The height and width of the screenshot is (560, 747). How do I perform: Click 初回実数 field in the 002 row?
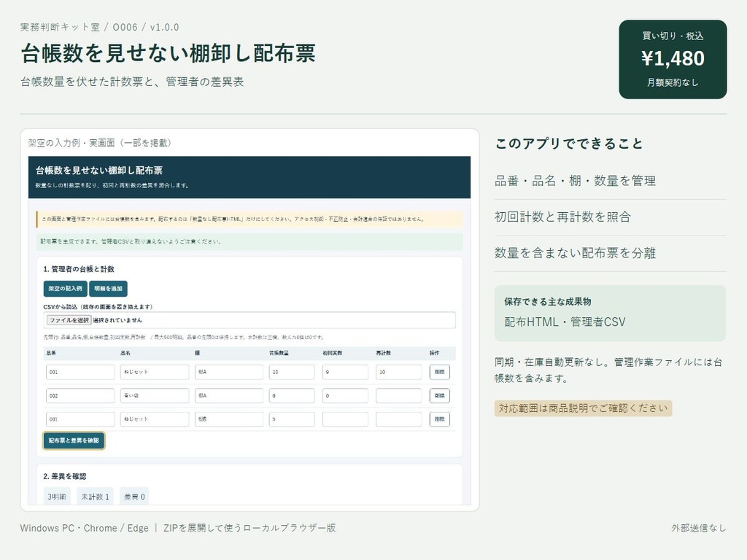tap(345, 396)
